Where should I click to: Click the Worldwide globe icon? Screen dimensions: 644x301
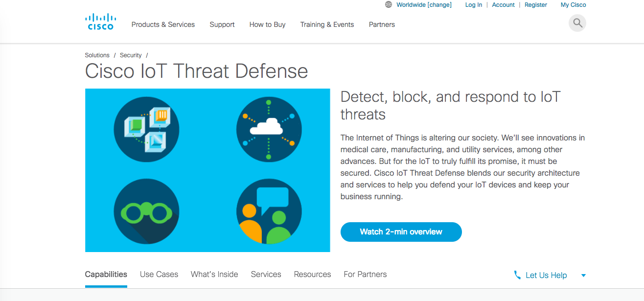click(x=389, y=5)
